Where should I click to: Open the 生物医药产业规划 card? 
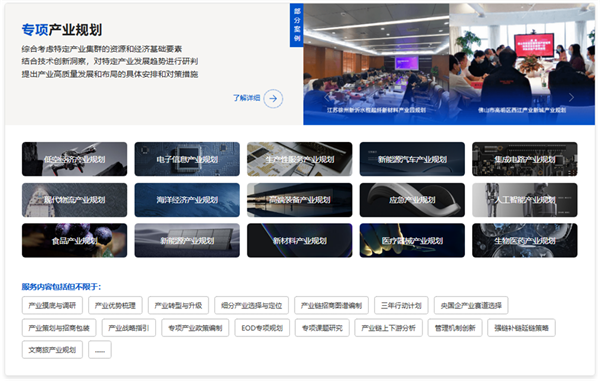tap(525, 240)
